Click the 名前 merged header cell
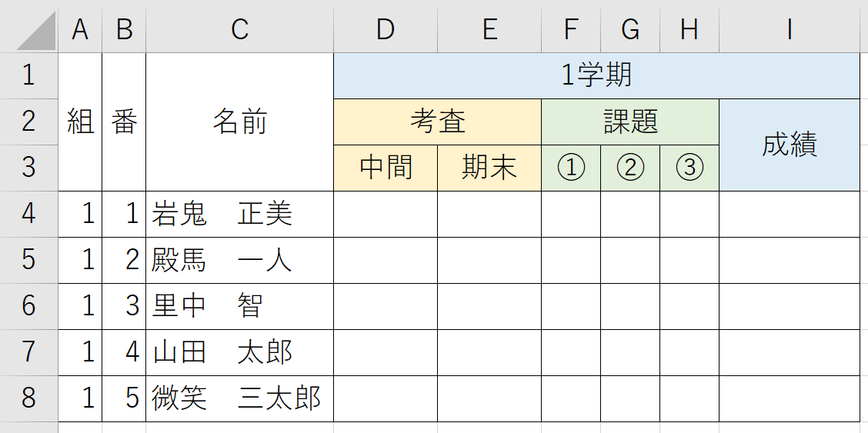Screen dimensions: 868x433 pyautogui.click(x=239, y=122)
